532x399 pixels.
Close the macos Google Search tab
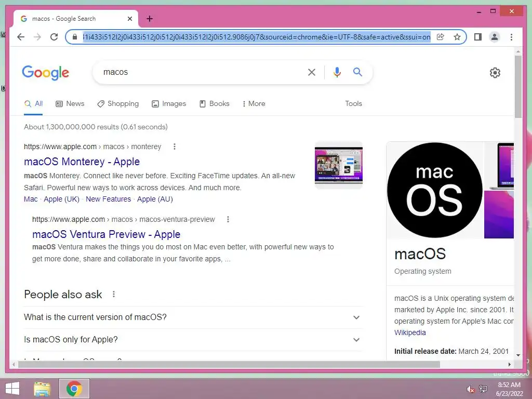tap(129, 19)
